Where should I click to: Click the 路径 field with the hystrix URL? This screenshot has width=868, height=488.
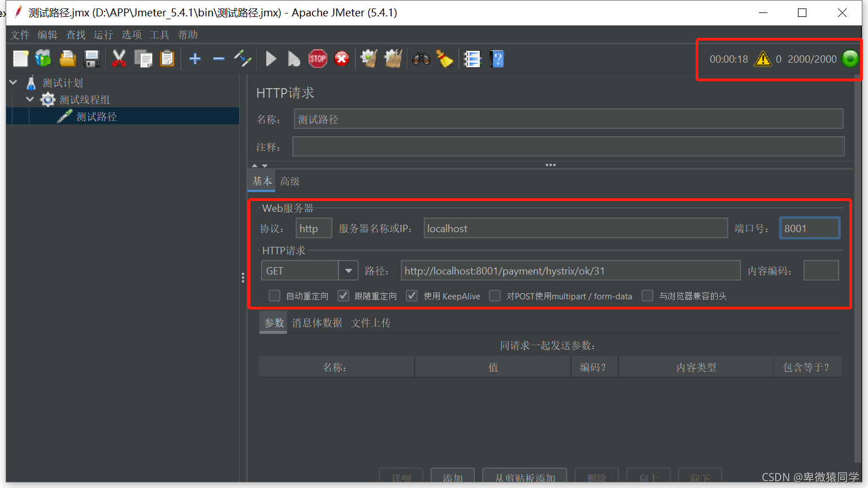coord(570,271)
